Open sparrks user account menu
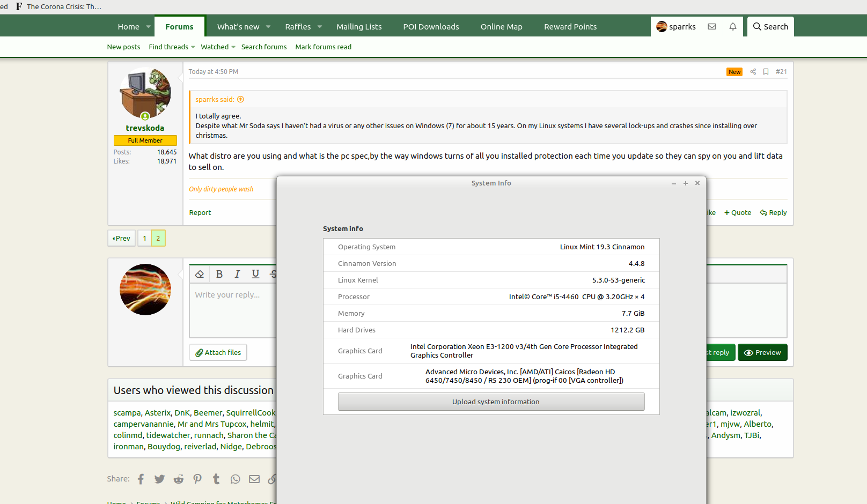This screenshot has height=504, width=867. [x=676, y=27]
